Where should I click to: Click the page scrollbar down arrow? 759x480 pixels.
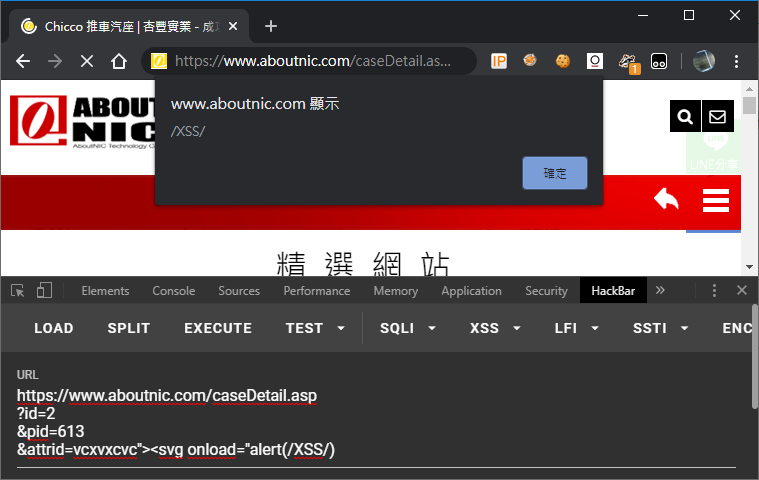coord(749,267)
